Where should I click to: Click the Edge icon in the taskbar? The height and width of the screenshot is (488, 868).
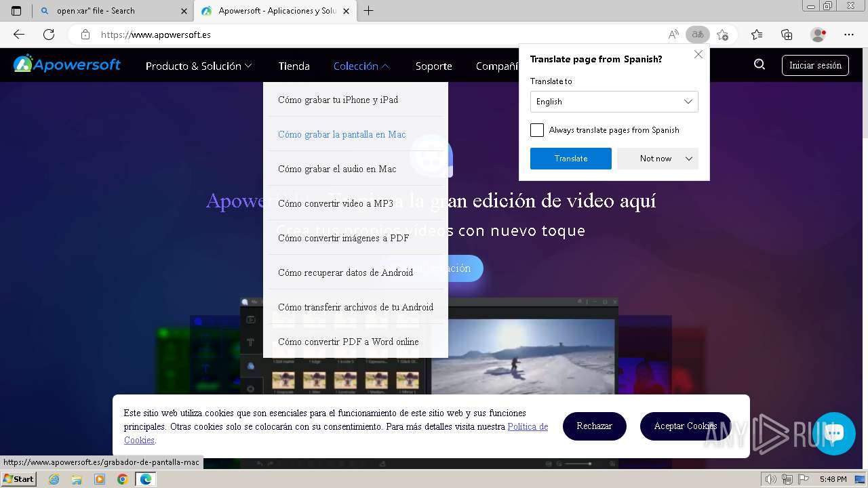click(x=145, y=479)
